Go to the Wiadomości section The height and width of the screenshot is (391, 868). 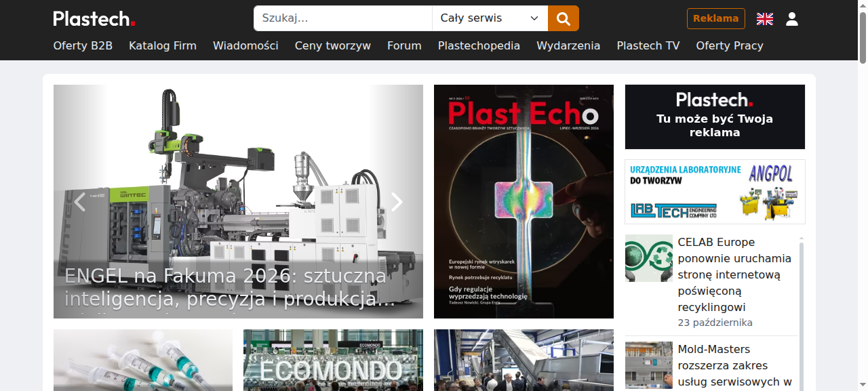[x=245, y=45]
